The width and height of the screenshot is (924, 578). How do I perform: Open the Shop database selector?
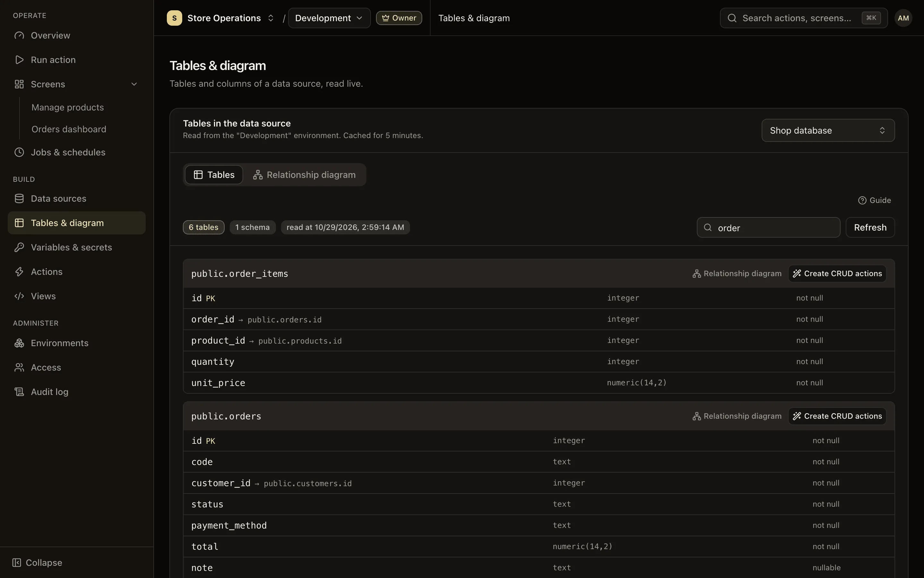tap(828, 130)
